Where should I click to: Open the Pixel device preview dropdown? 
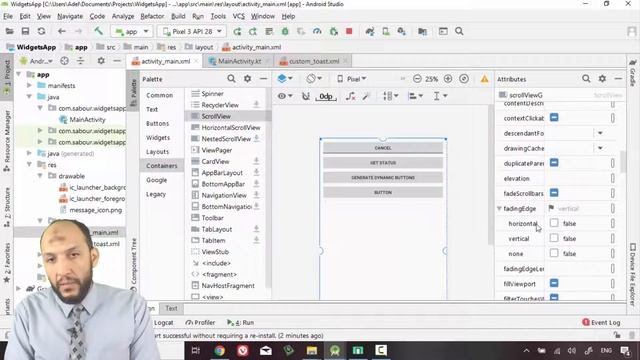click(x=351, y=79)
